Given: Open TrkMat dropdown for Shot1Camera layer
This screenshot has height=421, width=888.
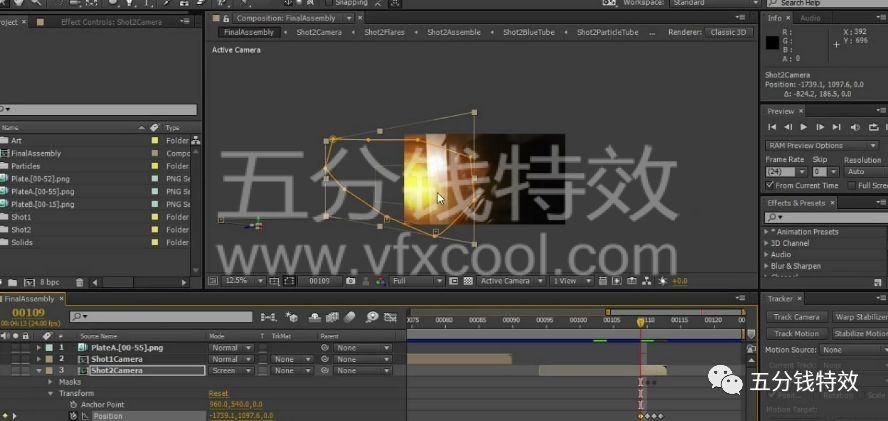Looking at the screenshot, I should [292, 359].
